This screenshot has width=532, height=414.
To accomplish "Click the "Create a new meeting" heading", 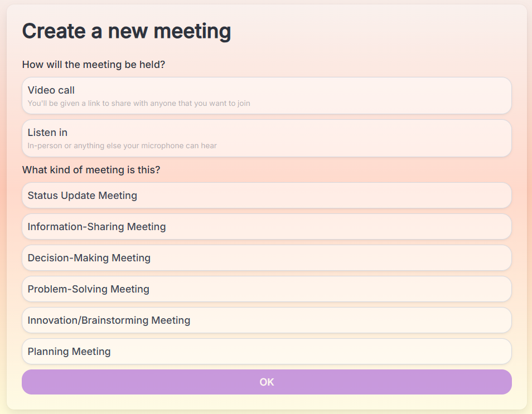I will [127, 31].
